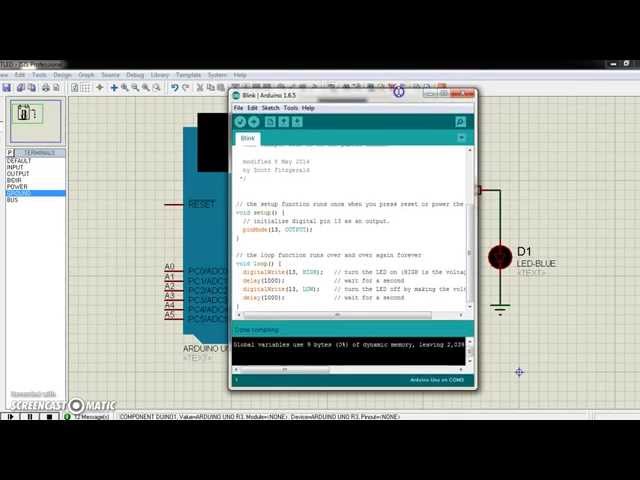The width and height of the screenshot is (640, 480).
Task: Click the Proteus redraw display icon
Action: tap(75, 87)
